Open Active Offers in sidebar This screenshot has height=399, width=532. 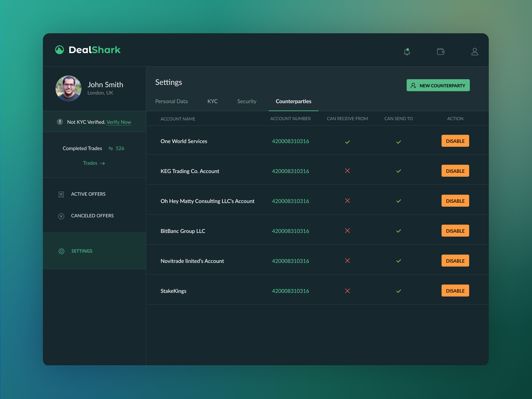(88, 194)
